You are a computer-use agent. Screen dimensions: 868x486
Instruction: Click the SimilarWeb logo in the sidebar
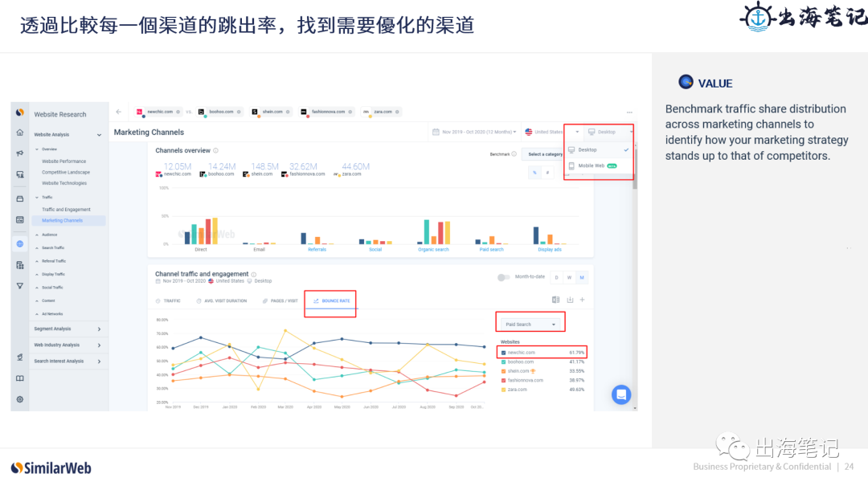tap(20, 112)
